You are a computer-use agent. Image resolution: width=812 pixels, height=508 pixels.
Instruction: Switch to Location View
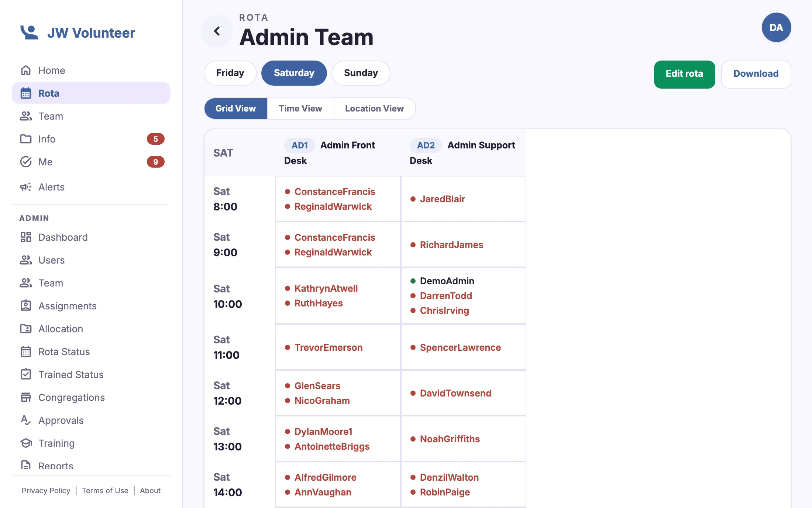(375, 109)
